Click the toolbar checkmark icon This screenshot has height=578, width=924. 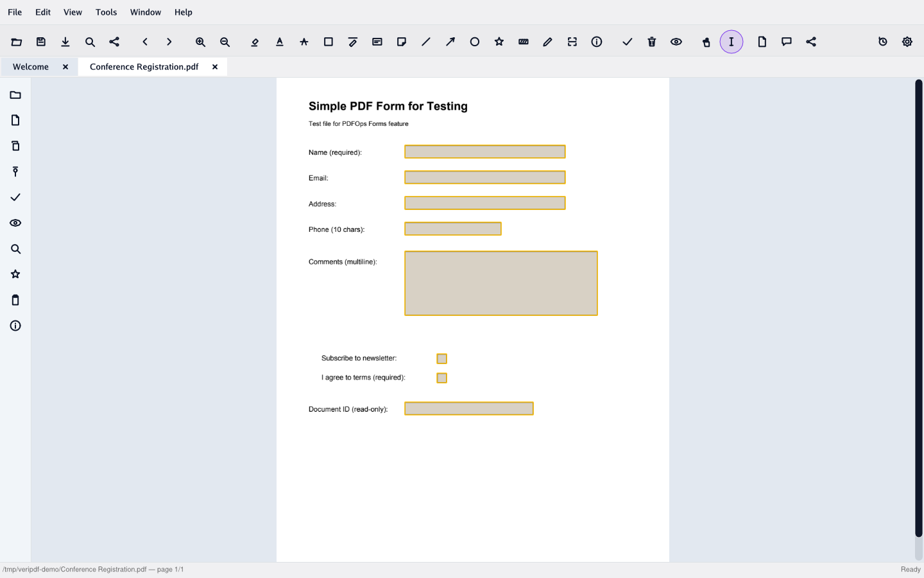pyautogui.click(x=628, y=42)
